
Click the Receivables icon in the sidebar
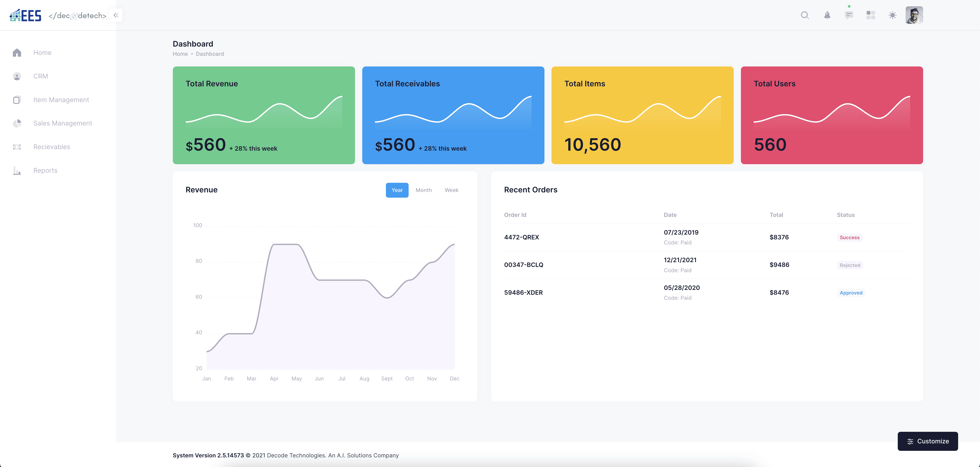(17, 146)
